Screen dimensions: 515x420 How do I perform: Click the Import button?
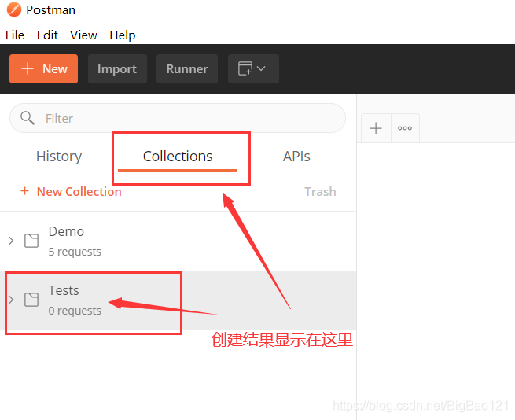click(x=117, y=68)
